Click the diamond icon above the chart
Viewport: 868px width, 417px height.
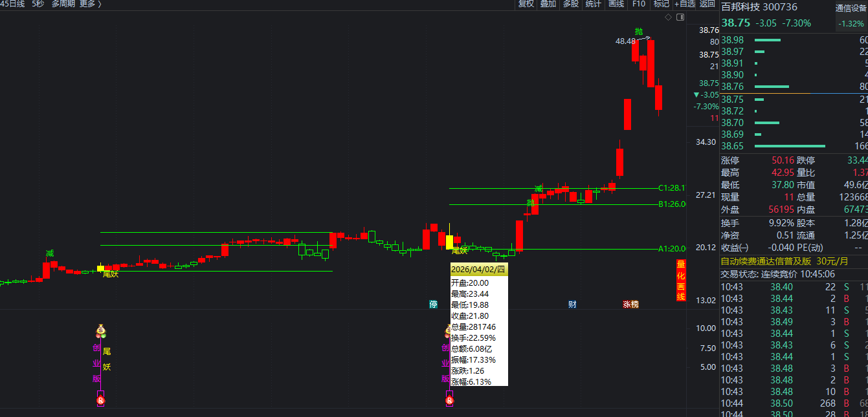click(x=669, y=17)
